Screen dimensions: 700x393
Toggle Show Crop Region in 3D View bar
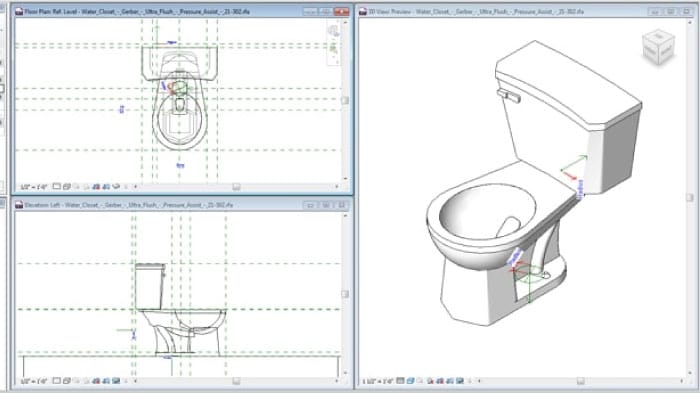[x=450, y=380]
